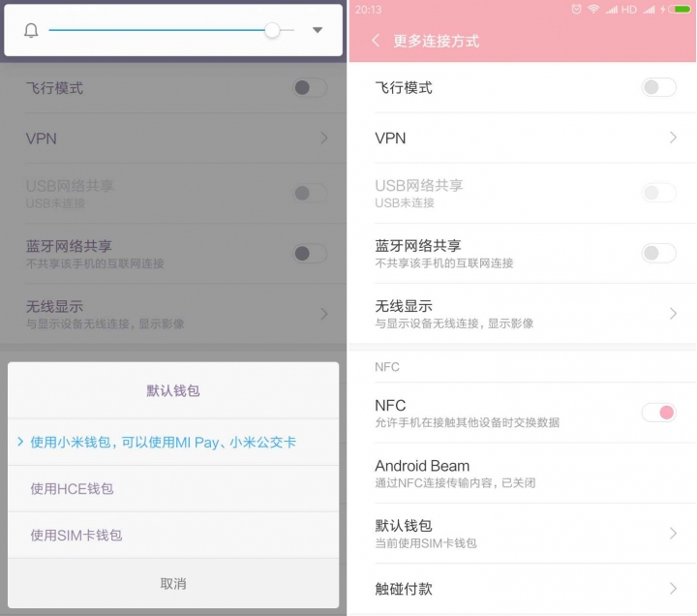The width and height of the screenshot is (697, 616).
Task: Open 无线显示 chevron in left dimmed screen
Action: [324, 314]
